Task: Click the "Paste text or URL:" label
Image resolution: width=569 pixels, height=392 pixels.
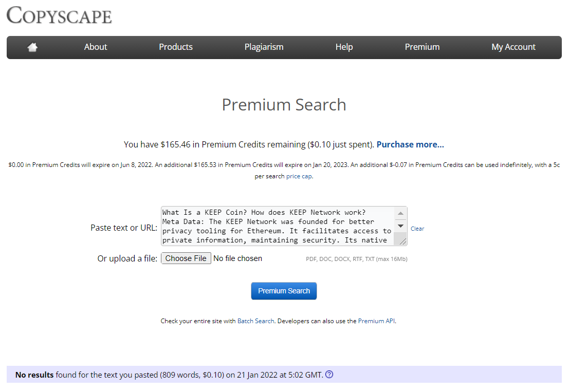Action: tap(124, 228)
